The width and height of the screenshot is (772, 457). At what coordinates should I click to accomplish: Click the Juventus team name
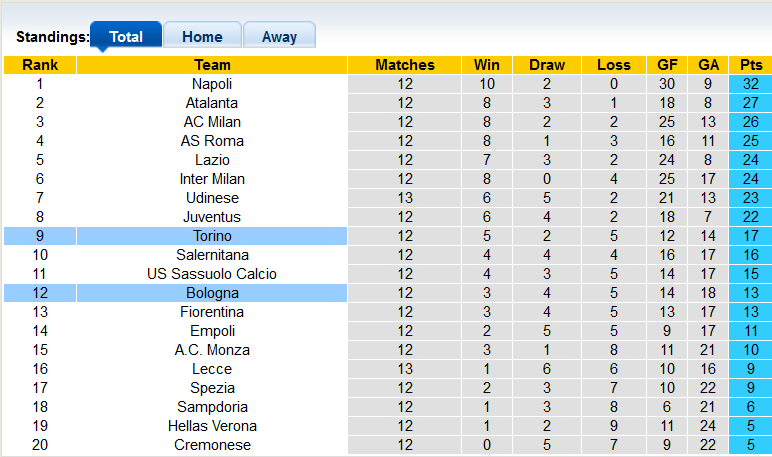(x=212, y=217)
